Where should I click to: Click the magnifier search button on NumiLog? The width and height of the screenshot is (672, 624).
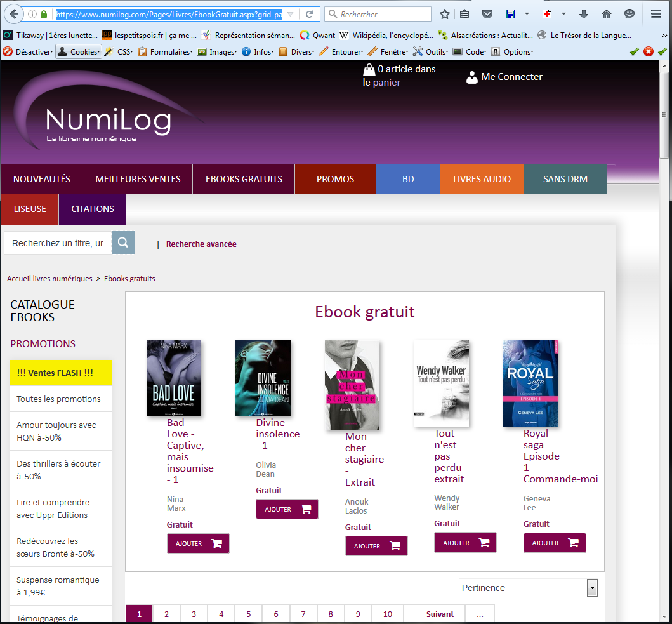point(123,242)
